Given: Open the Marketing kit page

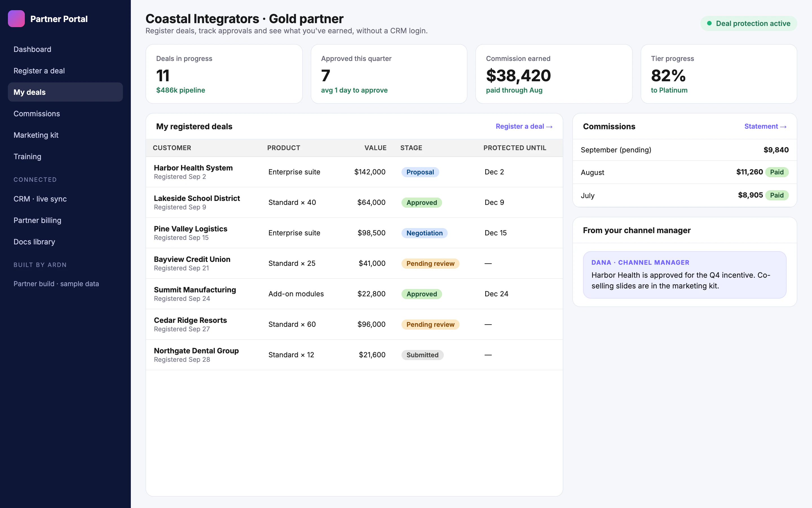Looking at the screenshot, I should pos(65,135).
